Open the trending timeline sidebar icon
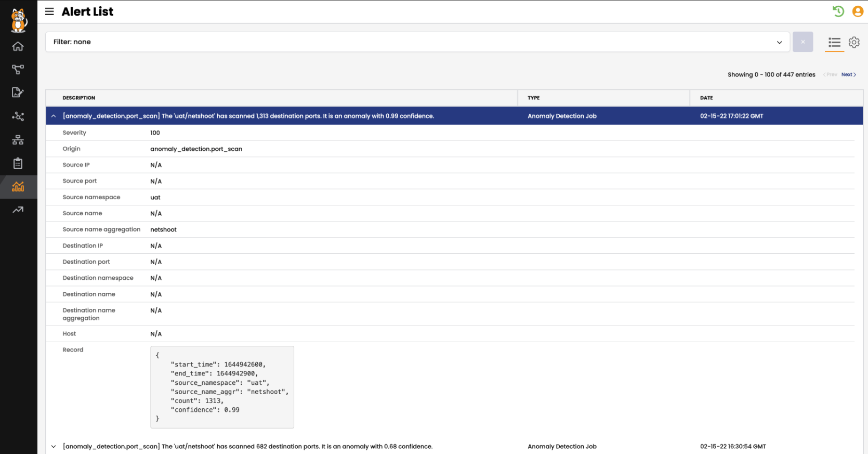This screenshot has width=868, height=454. 18,210
